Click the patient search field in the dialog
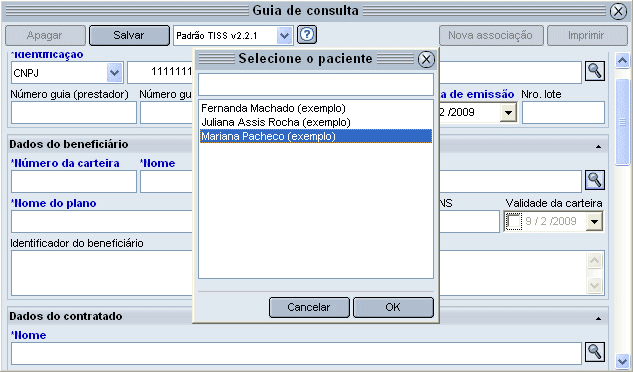This screenshot has width=633, height=372. (316, 84)
